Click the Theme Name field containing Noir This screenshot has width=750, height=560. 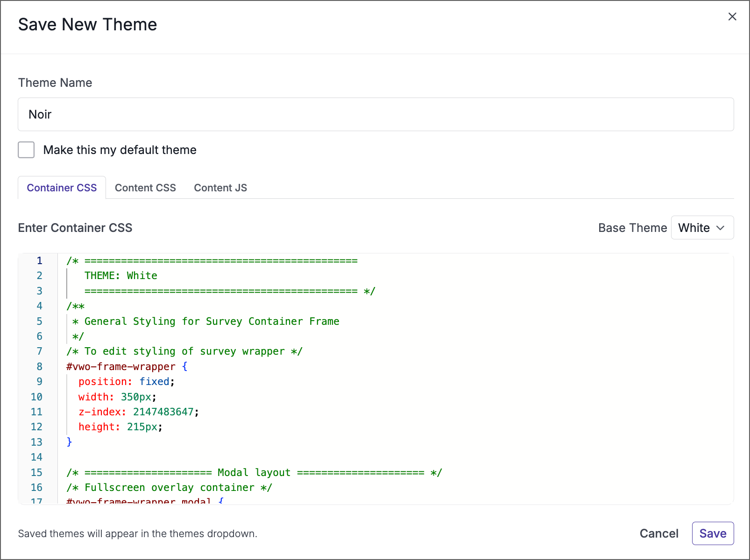click(x=187, y=114)
